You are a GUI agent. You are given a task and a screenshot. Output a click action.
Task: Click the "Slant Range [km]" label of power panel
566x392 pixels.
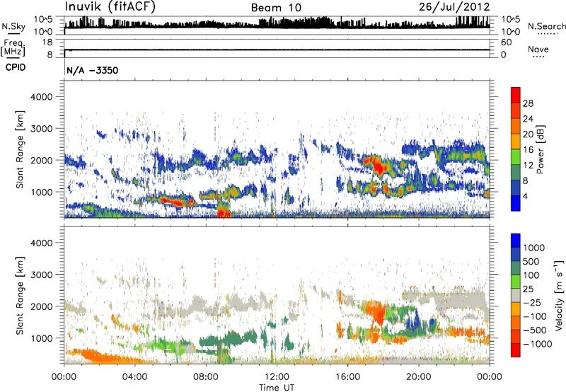coord(20,149)
